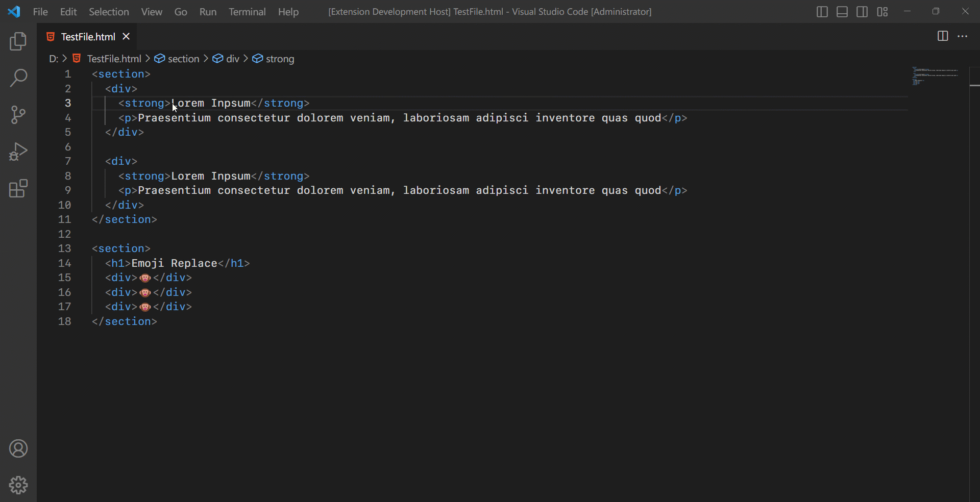Open the View menu
The image size is (980, 502).
click(152, 12)
